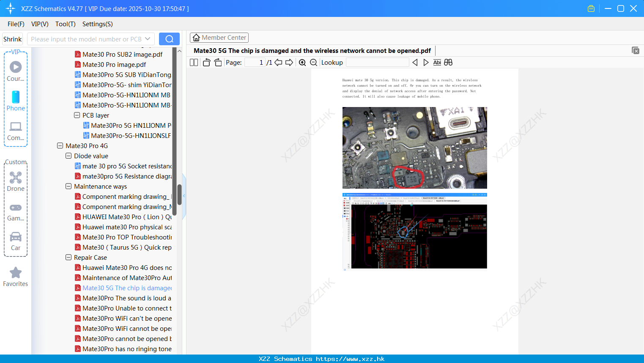Open Mate30 Pro SUB2 image.pdf

[x=118, y=54]
